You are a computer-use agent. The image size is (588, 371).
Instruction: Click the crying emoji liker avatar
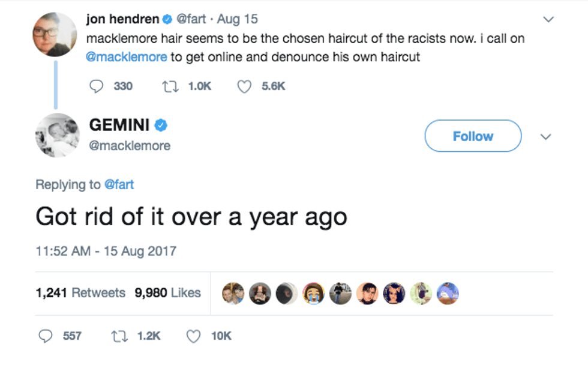click(314, 293)
